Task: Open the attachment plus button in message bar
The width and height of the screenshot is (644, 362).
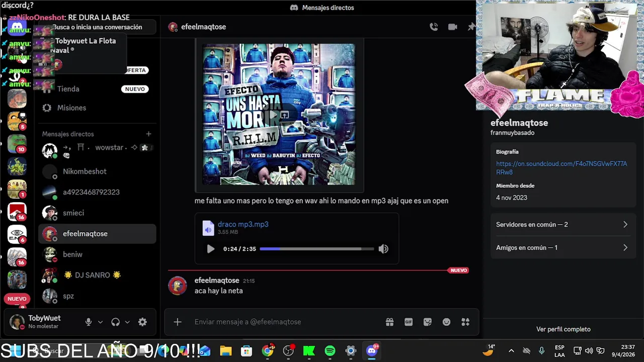Action: coord(178,322)
